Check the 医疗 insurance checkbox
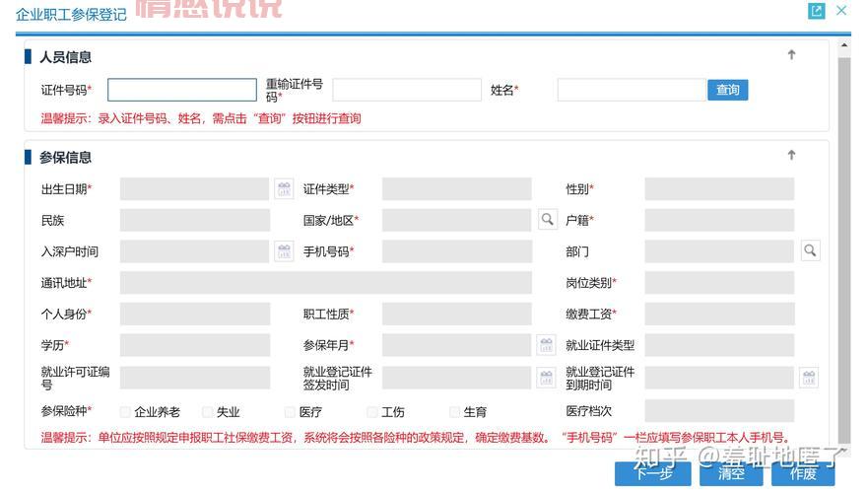 [290, 411]
